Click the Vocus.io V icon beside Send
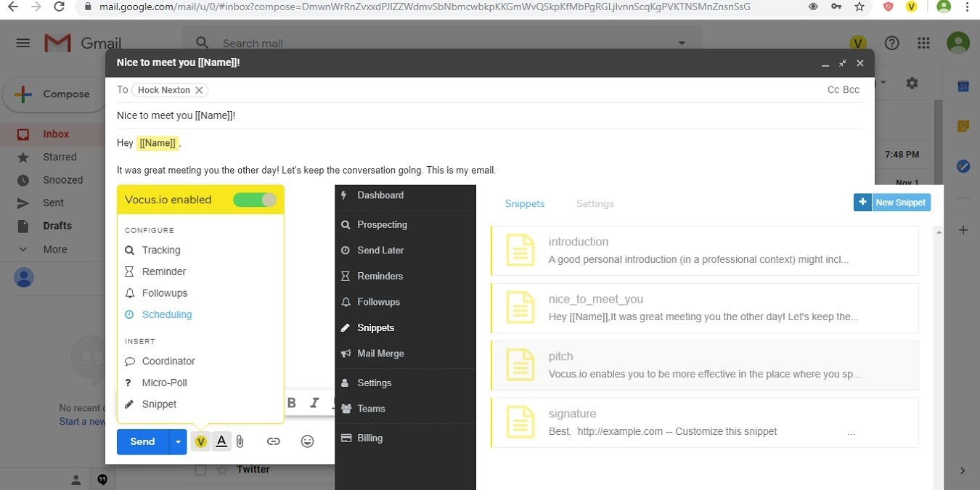This screenshot has width=980, height=490. click(x=200, y=441)
